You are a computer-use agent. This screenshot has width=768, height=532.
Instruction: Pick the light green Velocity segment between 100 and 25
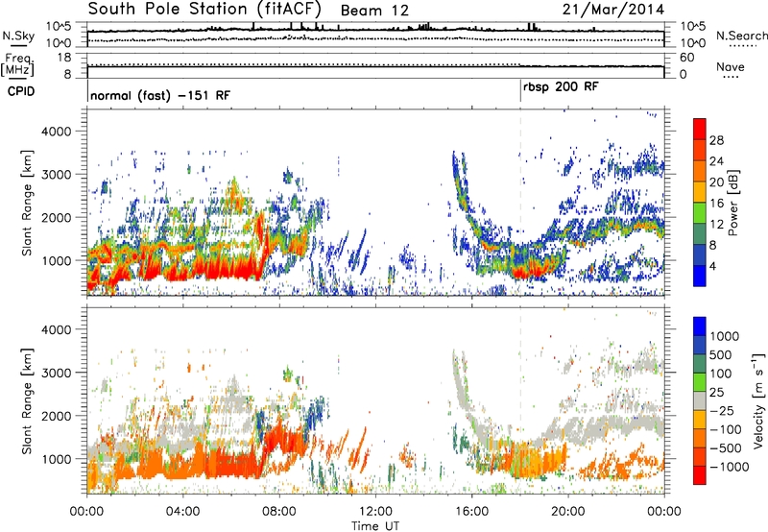point(700,382)
